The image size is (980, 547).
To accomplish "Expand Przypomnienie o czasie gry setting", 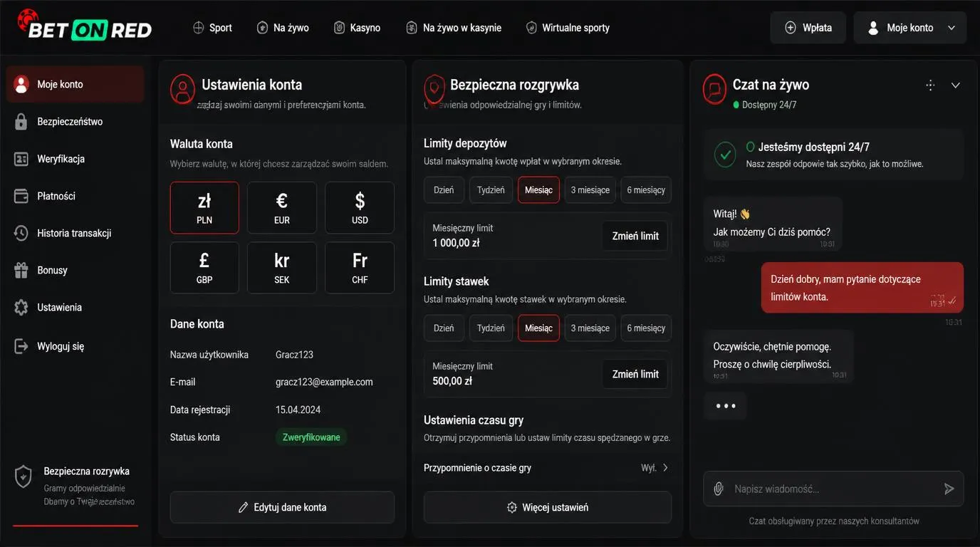I will 547,468.
